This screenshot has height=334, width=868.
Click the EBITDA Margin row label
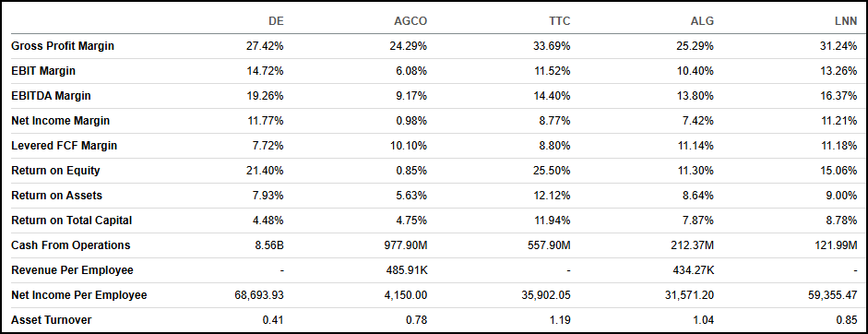click(x=51, y=96)
